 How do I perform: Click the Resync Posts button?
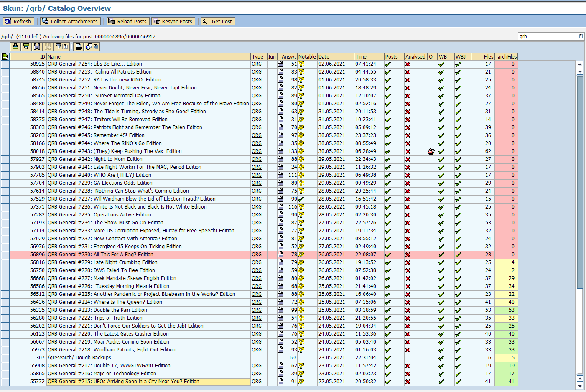(x=173, y=21)
